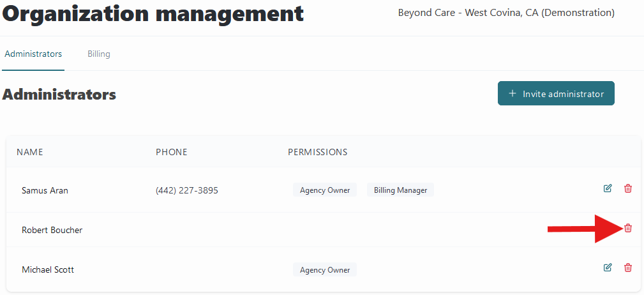This screenshot has width=644, height=295.
Task: Select the Robert Boucher row name
Action: (x=52, y=230)
